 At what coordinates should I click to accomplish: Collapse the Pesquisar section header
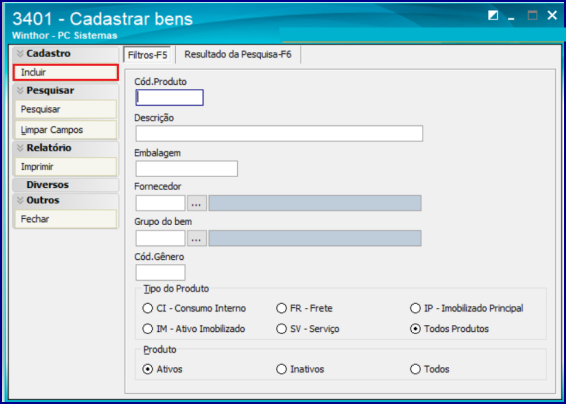[x=66, y=91]
